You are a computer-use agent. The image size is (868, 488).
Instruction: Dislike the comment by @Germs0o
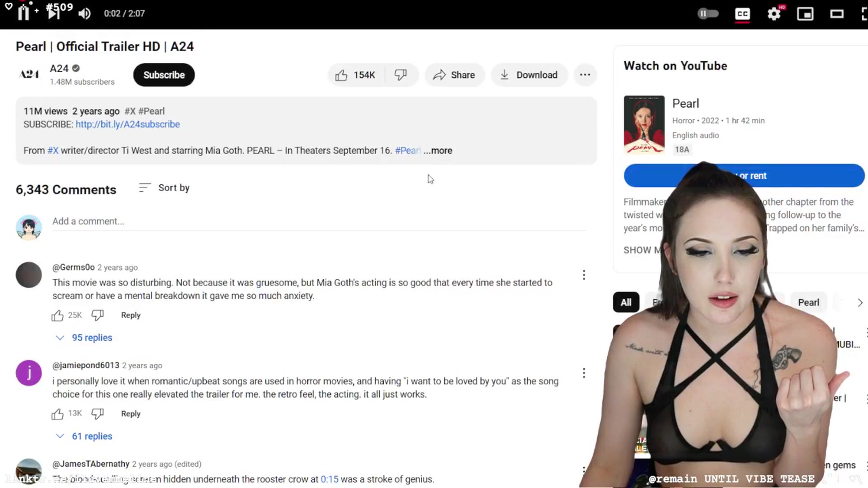tap(98, 315)
